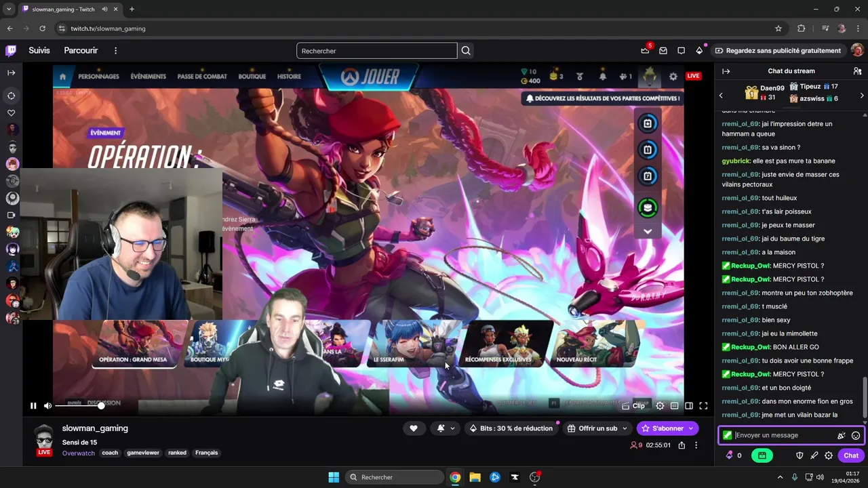Screen dimensions: 868x488
Task: Open the moderator shield icon
Action: pos(800,455)
